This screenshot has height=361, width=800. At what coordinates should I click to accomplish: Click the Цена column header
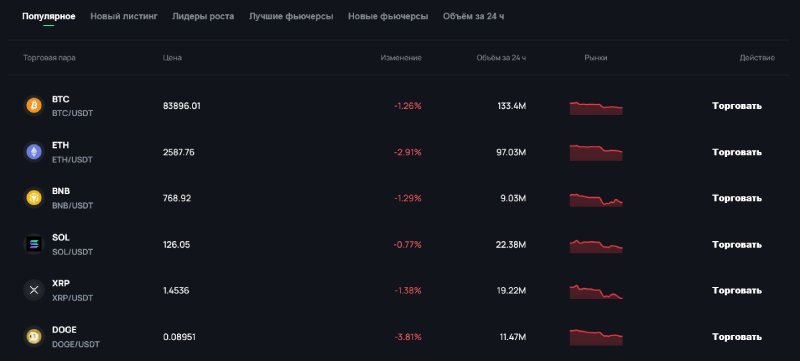(x=172, y=58)
